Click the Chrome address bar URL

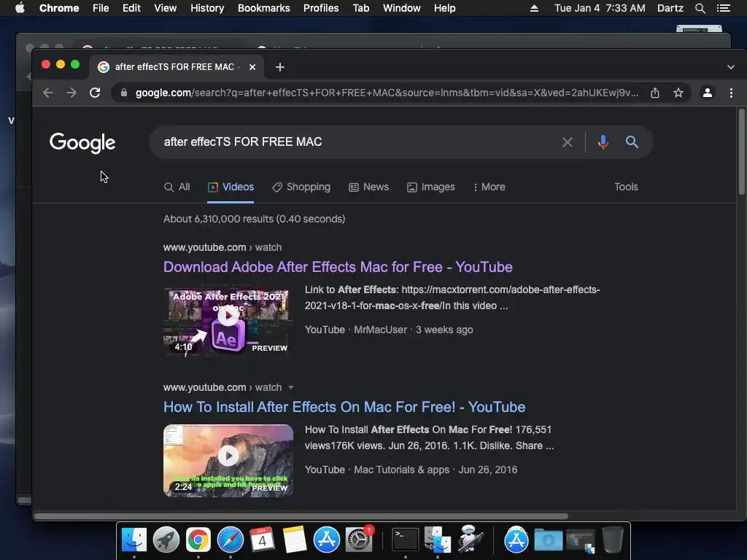point(387,93)
